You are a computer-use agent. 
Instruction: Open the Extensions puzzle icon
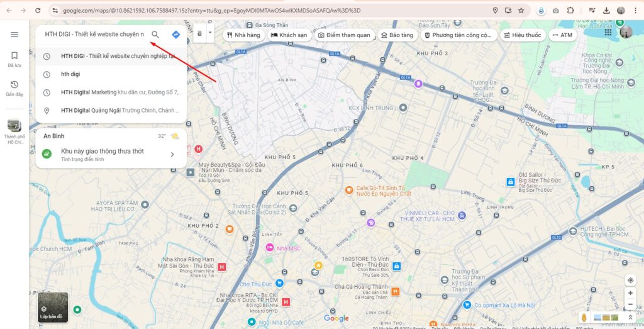(x=570, y=10)
